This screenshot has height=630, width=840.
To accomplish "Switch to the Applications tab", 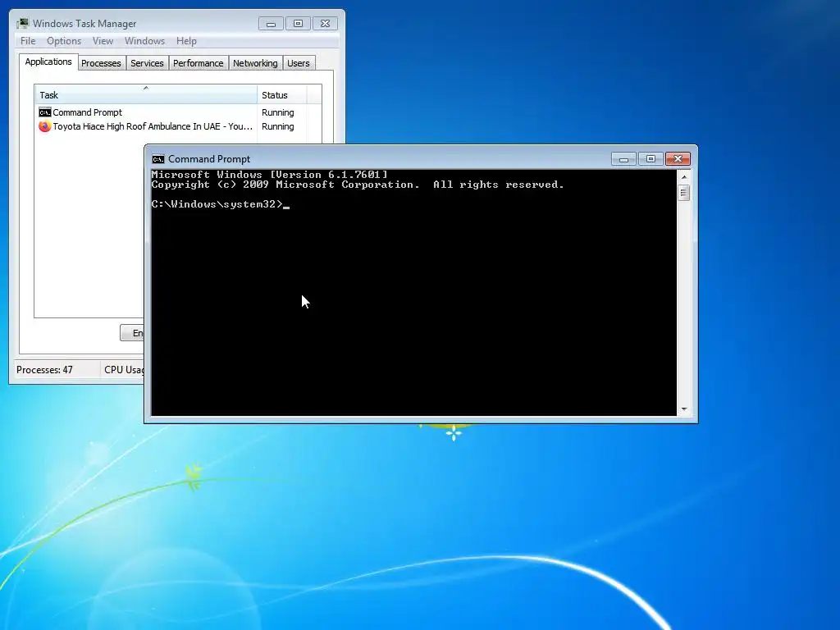I will 48,62.
